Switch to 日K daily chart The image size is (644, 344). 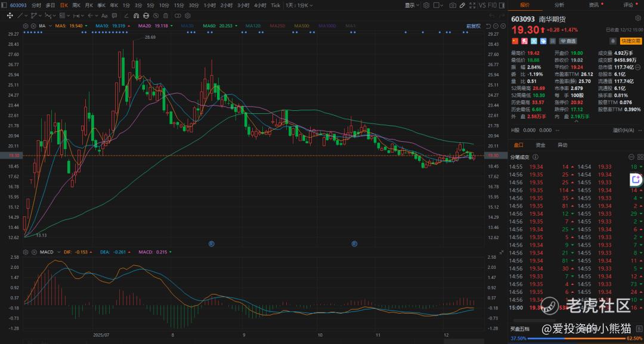64,5
